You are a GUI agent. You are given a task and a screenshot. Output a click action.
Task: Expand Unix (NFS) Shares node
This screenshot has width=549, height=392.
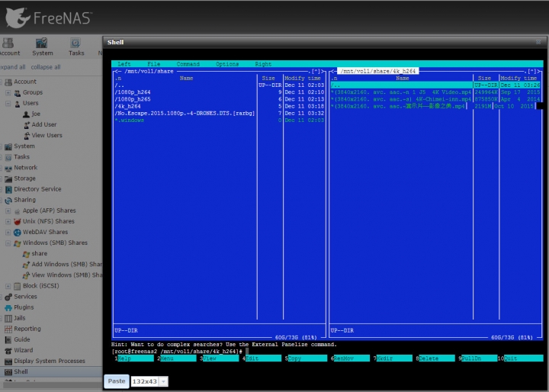pos(8,222)
